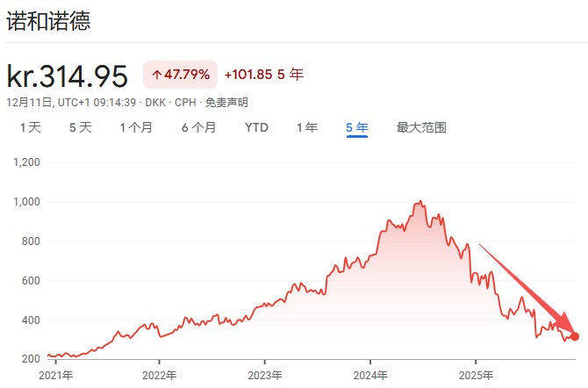The width and height of the screenshot is (588, 388).
Task: Switch to the 6个月 tab
Action: tap(198, 127)
